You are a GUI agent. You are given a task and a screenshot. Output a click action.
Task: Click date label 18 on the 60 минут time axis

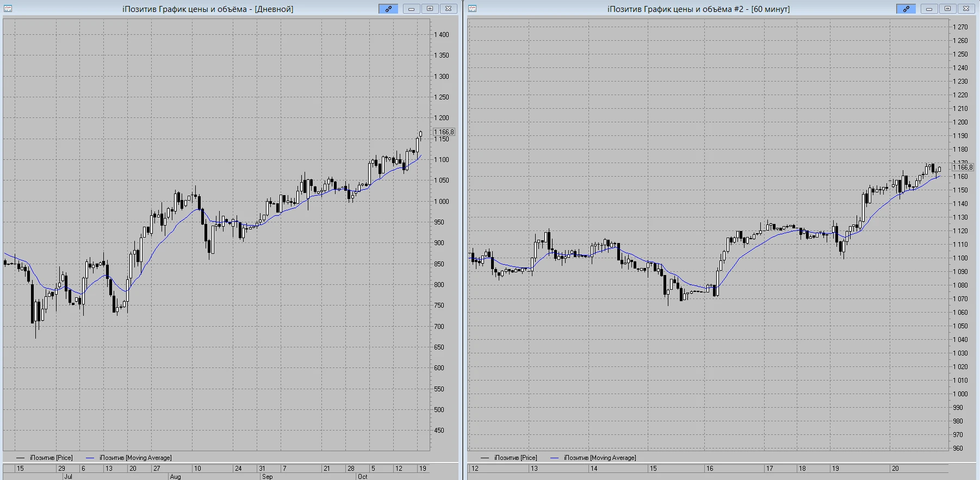tap(802, 469)
